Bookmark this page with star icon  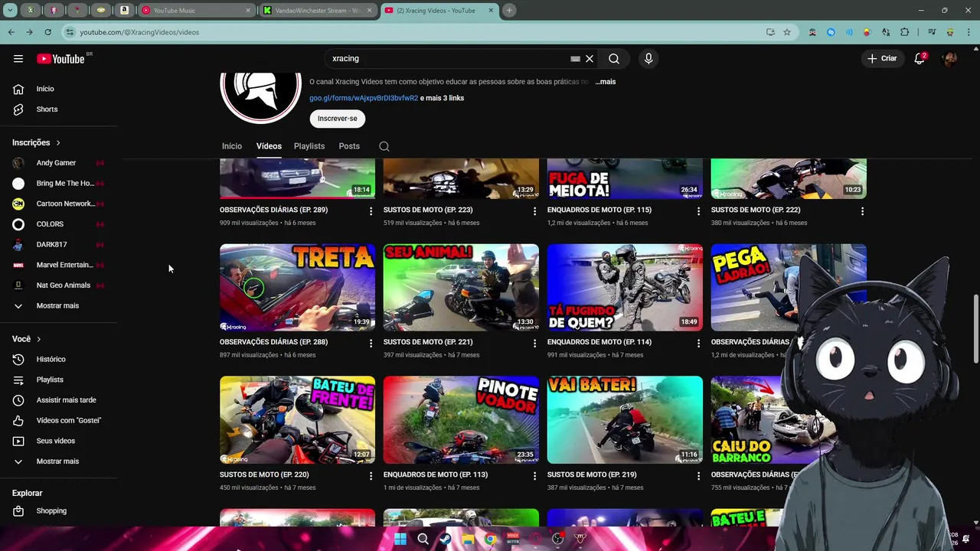[x=787, y=32]
